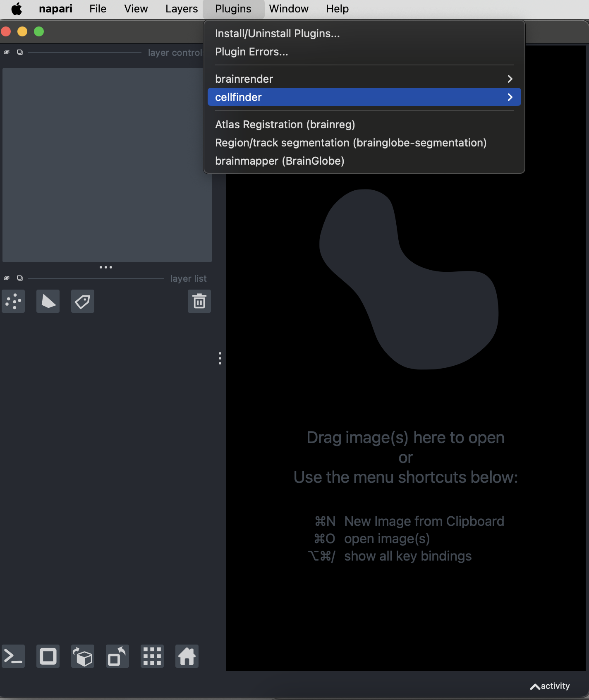Expand the brainrender submenu
The image size is (589, 700).
click(x=364, y=79)
